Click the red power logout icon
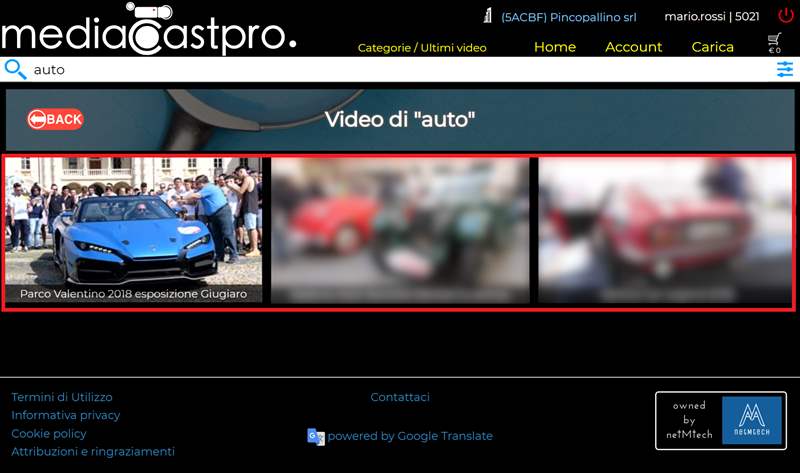The image size is (800, 473). tap(786, 15)
